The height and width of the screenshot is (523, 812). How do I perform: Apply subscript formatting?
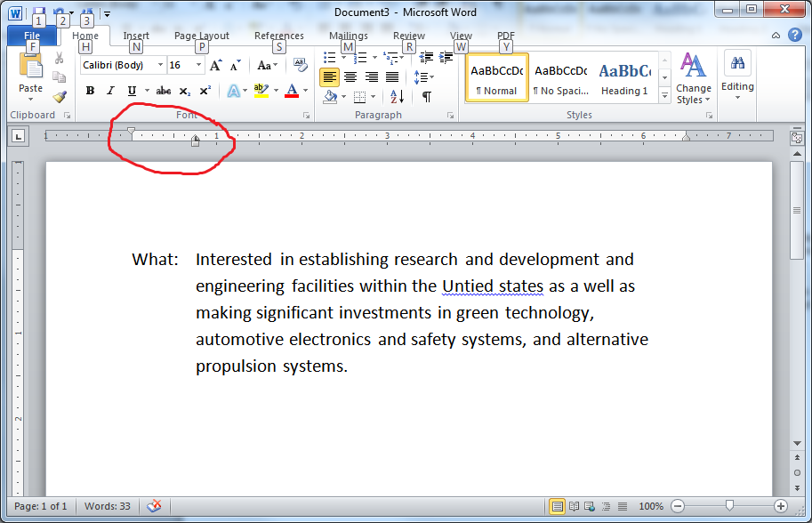[185, 91]
